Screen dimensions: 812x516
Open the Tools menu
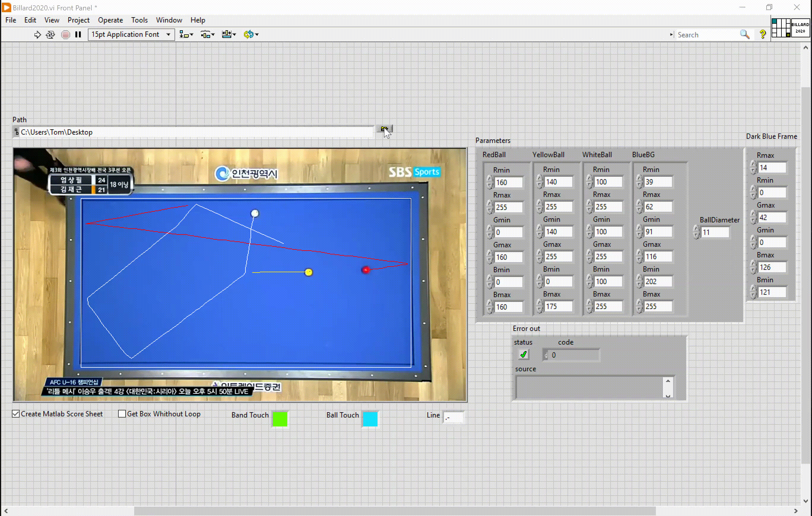tap(139, 20)
